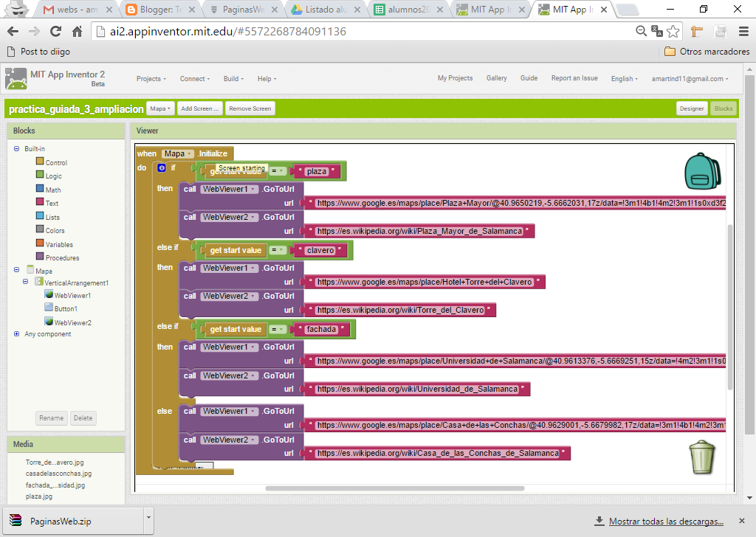
Task: Collapse the VerticalArrangement1 tree node
Action: tap(26, 282)
